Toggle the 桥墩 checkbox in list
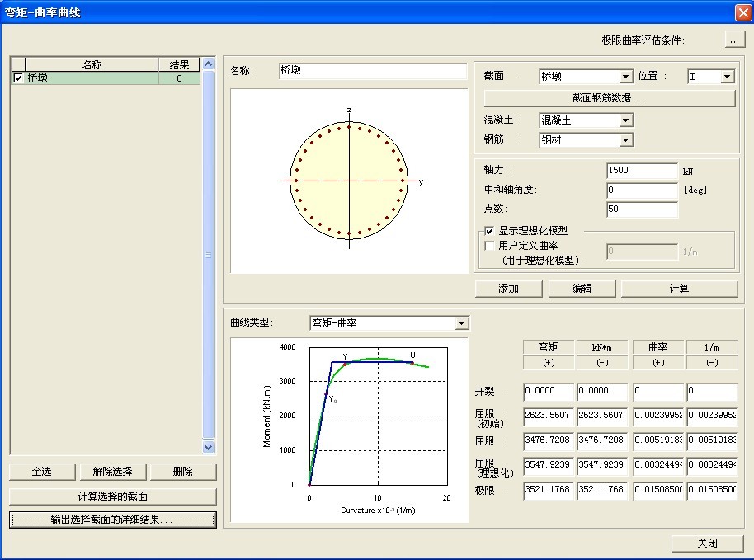The width and height of the screenshot is (754, 560). pyautogui.click(x=18, y=78)
